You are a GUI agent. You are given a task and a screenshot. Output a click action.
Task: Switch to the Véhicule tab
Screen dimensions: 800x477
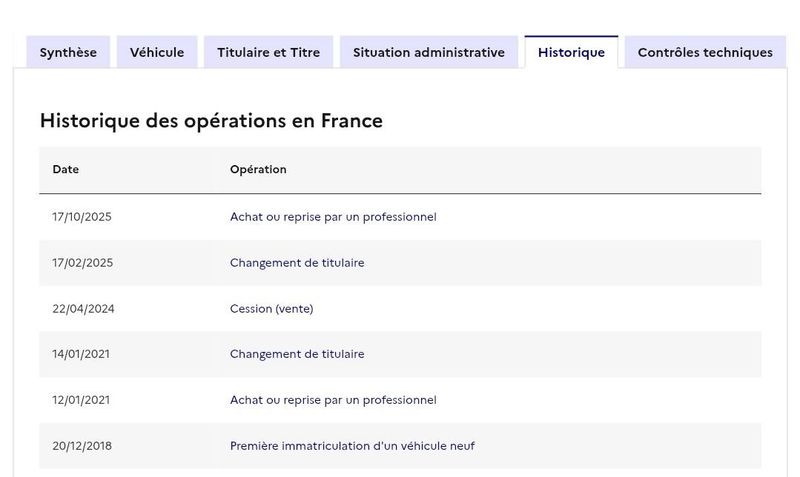(157, 52)
